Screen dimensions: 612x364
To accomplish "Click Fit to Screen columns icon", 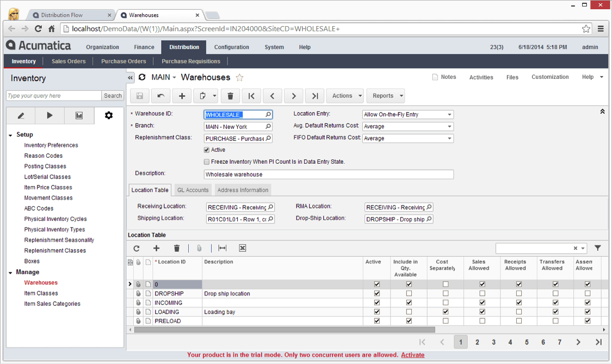I will point(222,249).
